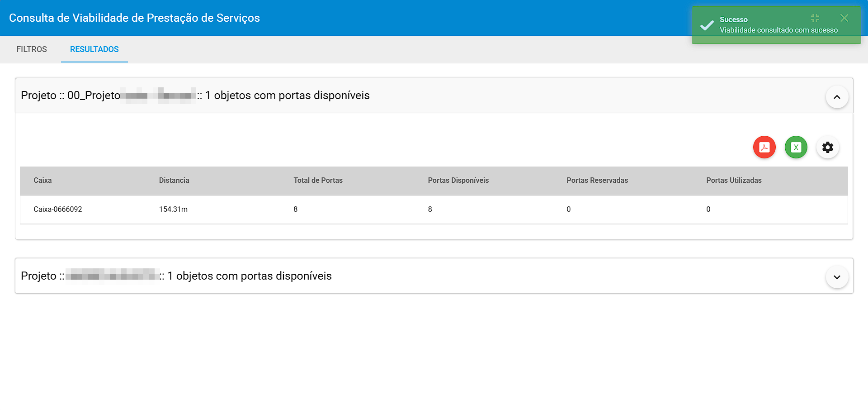Click the Total de Portas value 8
Viewport: 868px width, 410px height.
click(296, 209)
